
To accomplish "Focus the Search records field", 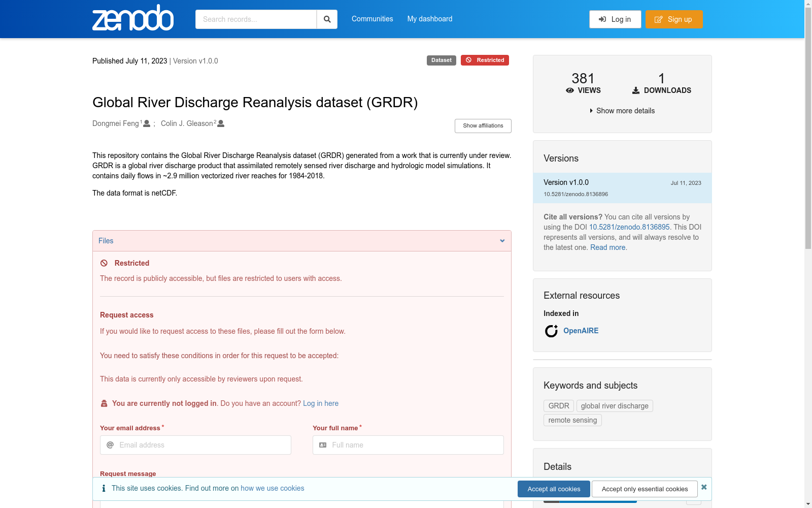I will tap(256, 19).
